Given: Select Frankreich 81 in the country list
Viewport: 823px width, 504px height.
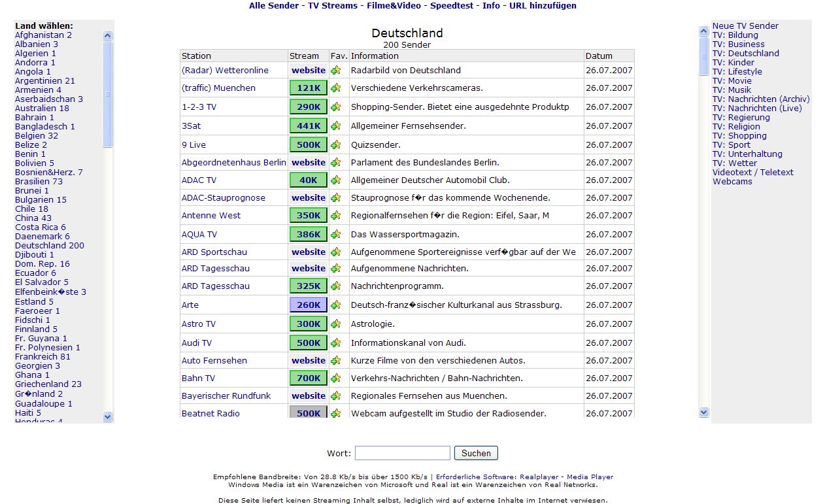Looking at the screenshot, I should click(x=42, y=357).
